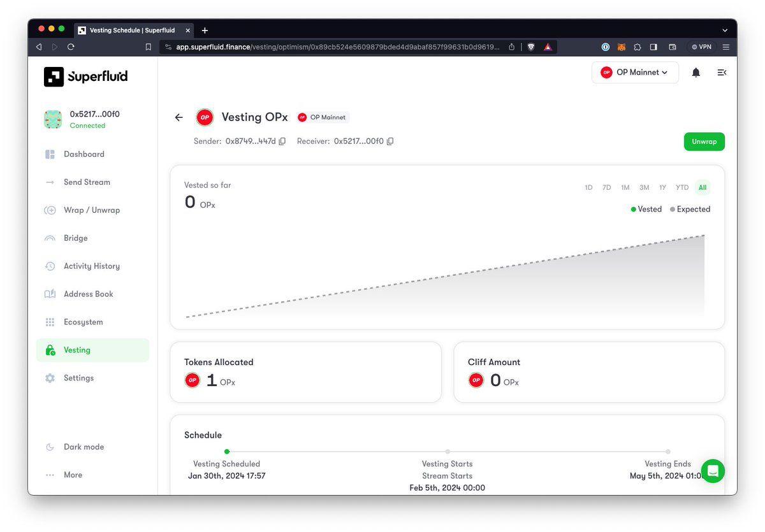
Task: Select the Vesting sidebar item
Action: (92, 350)
